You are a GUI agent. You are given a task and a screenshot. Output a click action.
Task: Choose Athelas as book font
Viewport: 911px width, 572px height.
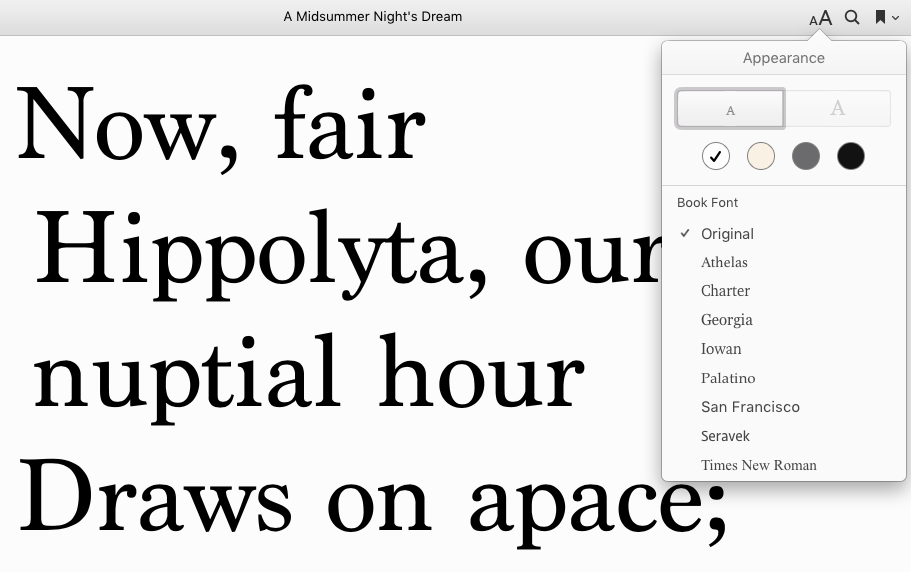coord(724,263)
